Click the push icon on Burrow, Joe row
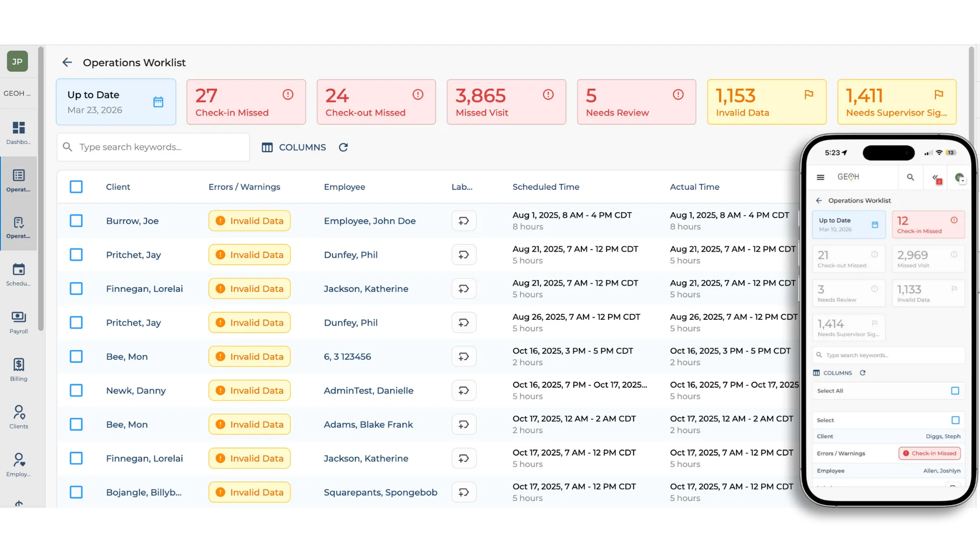The image size is (980, 551). click(463, 220)
